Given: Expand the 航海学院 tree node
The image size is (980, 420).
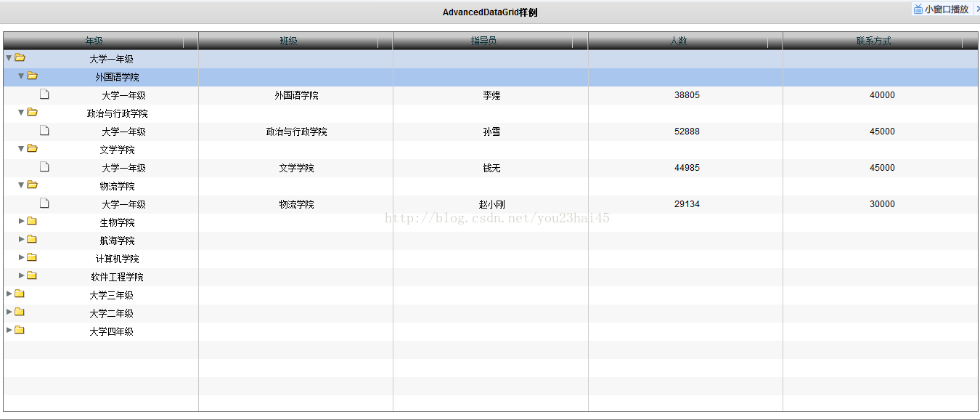Looking at the screenshot, I should (x=22, y=239).
